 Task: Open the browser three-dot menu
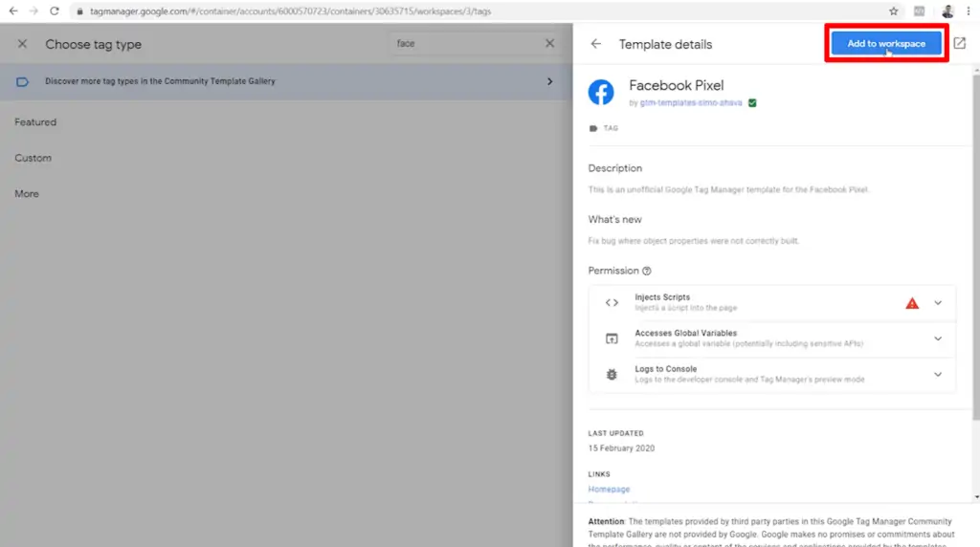[x=969, y=11]
